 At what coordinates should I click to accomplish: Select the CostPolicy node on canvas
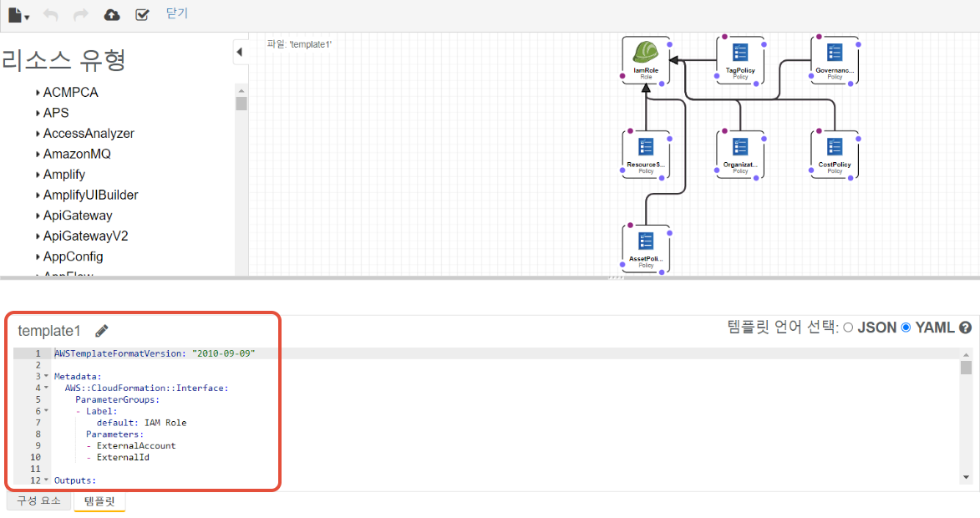coord(835,154)
